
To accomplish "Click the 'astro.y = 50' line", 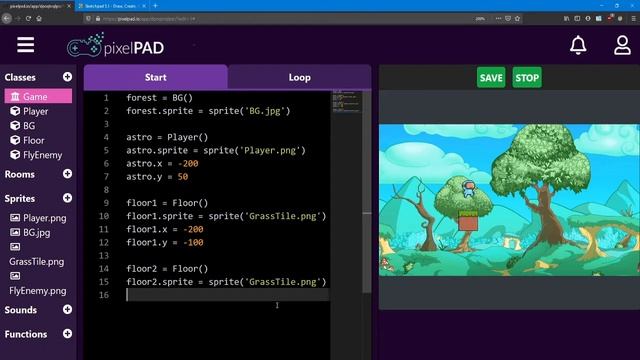I will (157, 176).
